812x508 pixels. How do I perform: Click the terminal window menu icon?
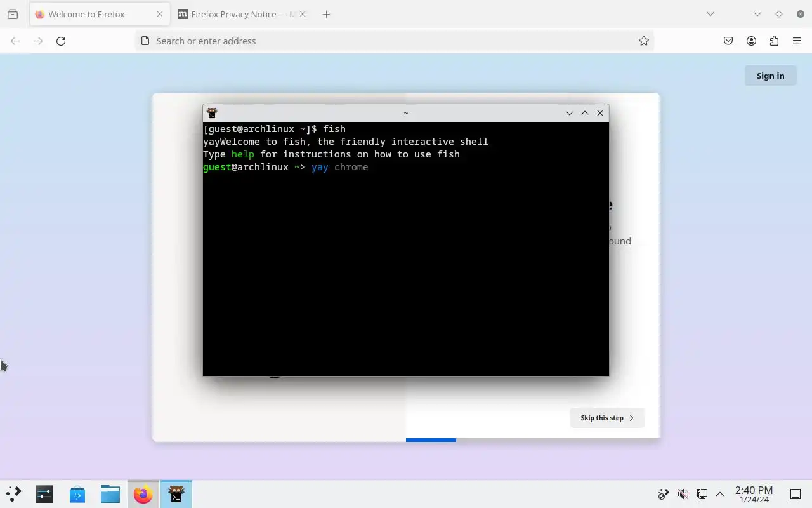click(212, 113)
